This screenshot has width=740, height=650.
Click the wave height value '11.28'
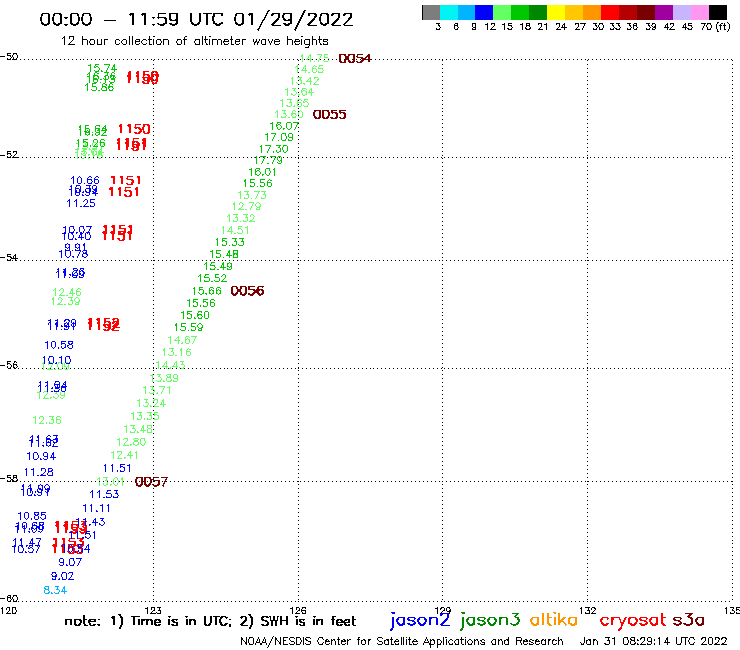pyautogui.click(x=39, y=473)
